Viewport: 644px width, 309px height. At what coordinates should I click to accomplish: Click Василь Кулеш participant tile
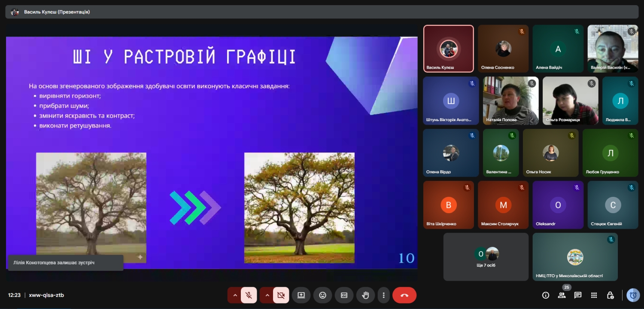click(x=448, y=49)
